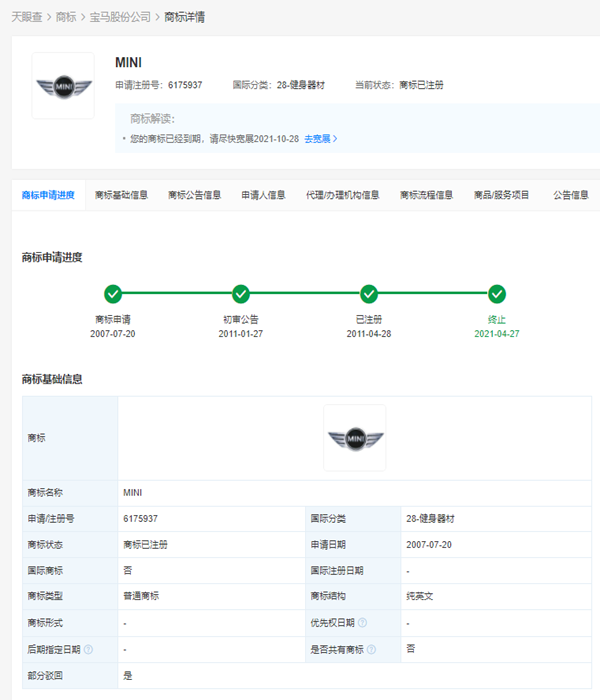Click help icon next to 后期指定日期
The width and height of the screenshot is (600, 700).
(88, 649)
